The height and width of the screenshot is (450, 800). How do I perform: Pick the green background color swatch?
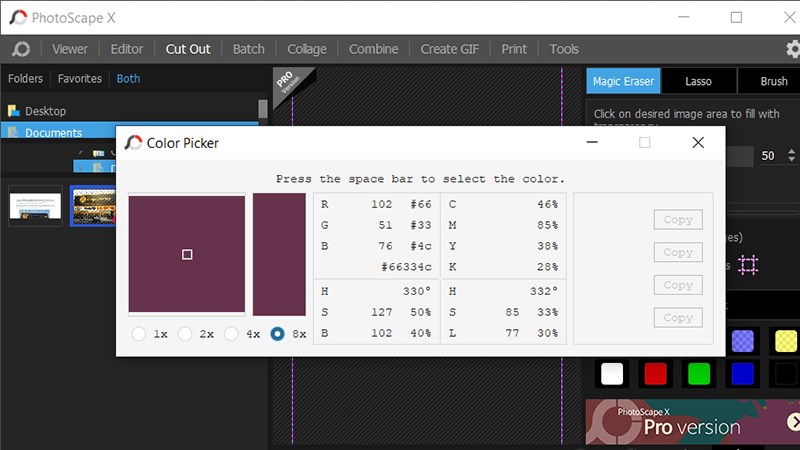pyautogui.click(x=699, y=374)
